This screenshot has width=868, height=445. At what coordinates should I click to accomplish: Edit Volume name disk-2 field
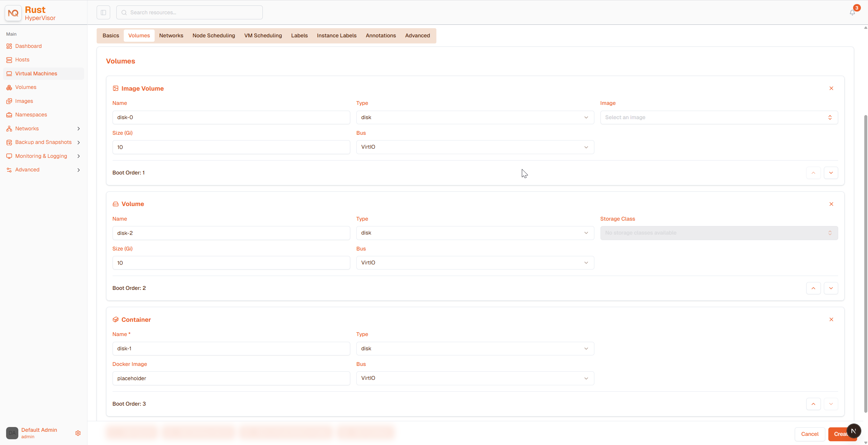[231, 233]
